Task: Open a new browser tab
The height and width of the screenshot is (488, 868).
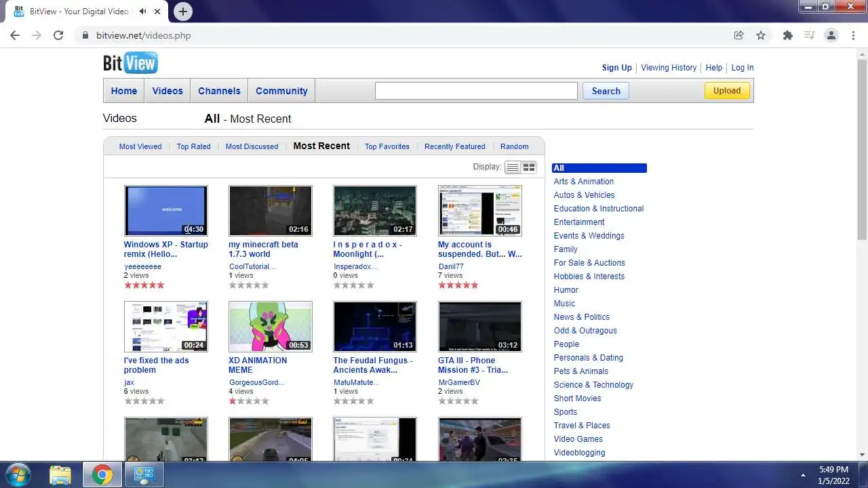Action: tap(182, 12)
